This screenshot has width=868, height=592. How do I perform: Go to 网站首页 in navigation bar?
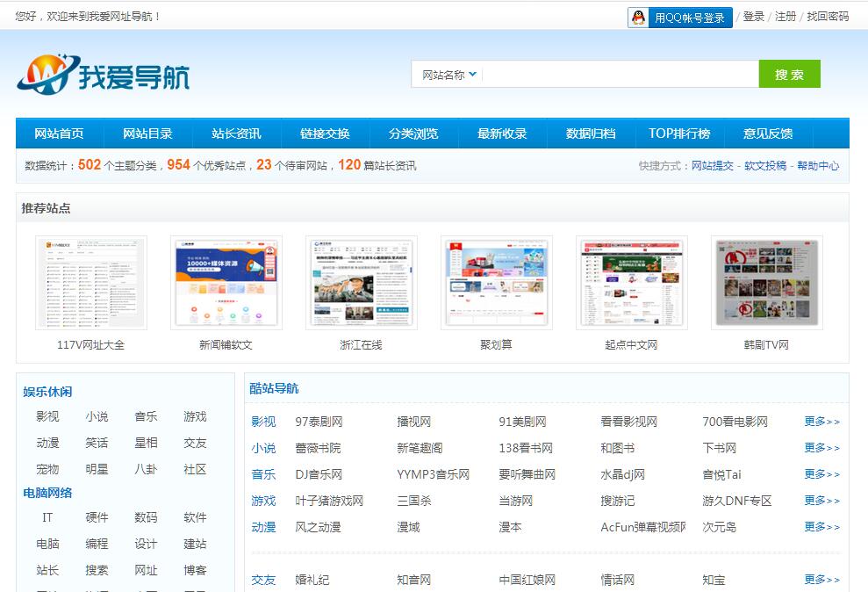point(60,134)
